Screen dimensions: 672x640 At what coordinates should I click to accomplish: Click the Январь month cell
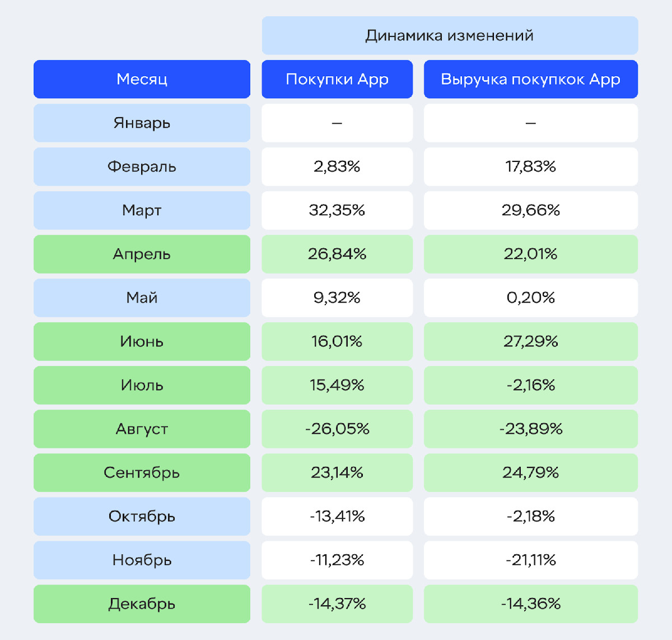(x=142, y=123)
